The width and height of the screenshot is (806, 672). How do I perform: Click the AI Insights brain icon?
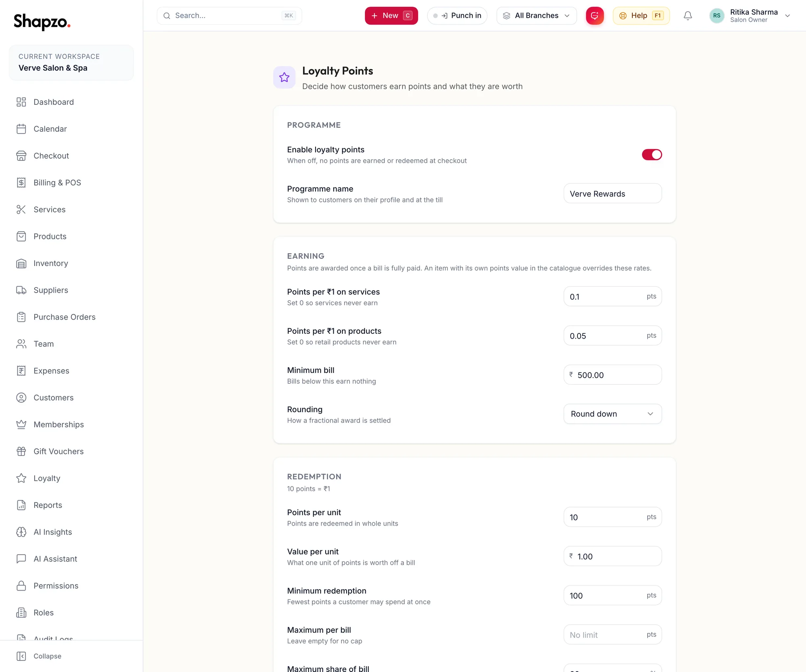click(x=21, y=532)
